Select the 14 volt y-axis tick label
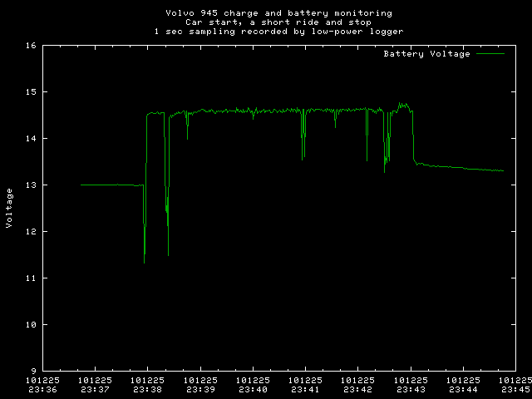This screenshot has width=532, height=399. point(30,138)
